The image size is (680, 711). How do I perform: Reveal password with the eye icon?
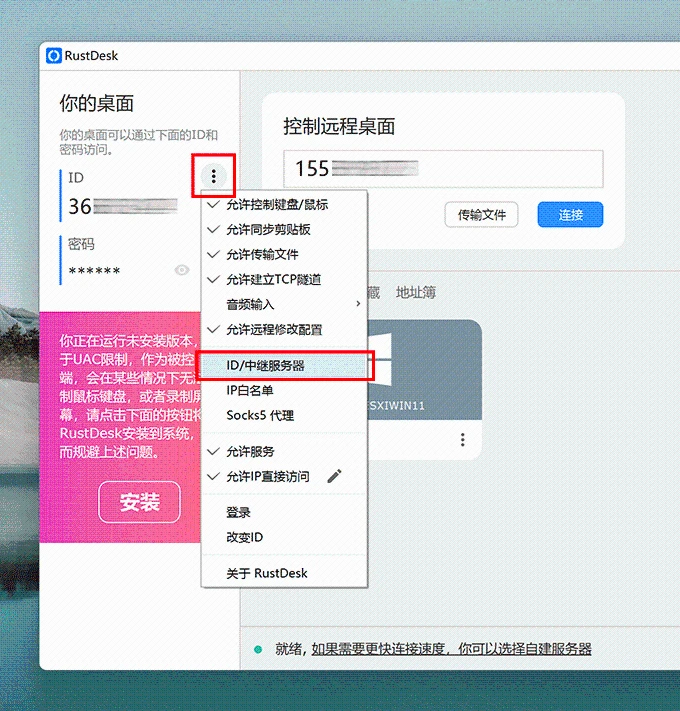pos(182,270)
